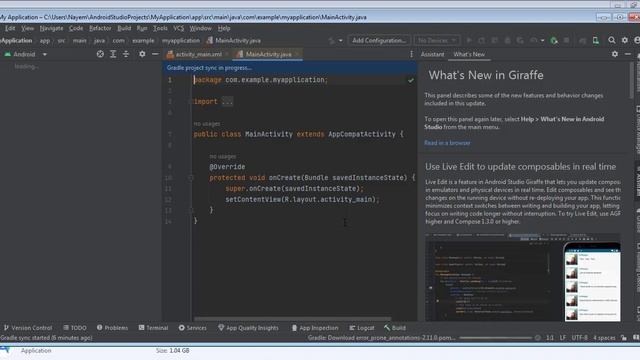This screenshot has width=640, height=360.
Task: Click the editor horizontal scrollbar
Action: (293, 319)
